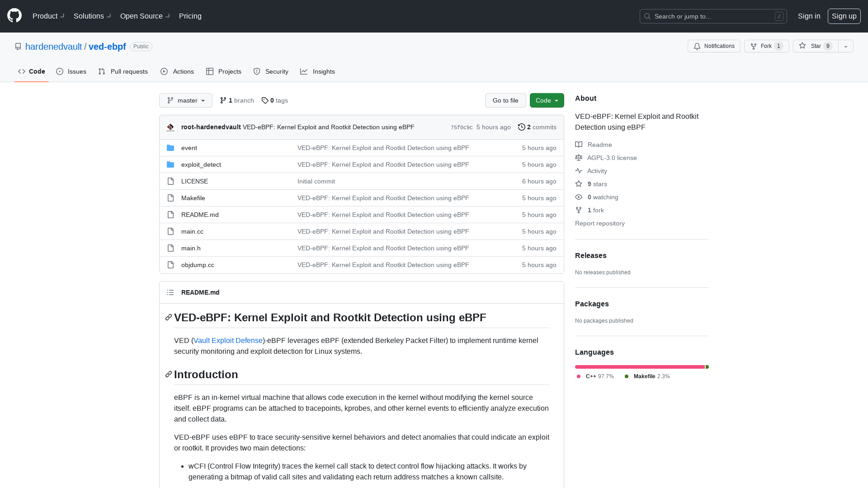Expand the Open Source menu
The height and width of the screenshot is (488, 868).
tap(145, 16)
